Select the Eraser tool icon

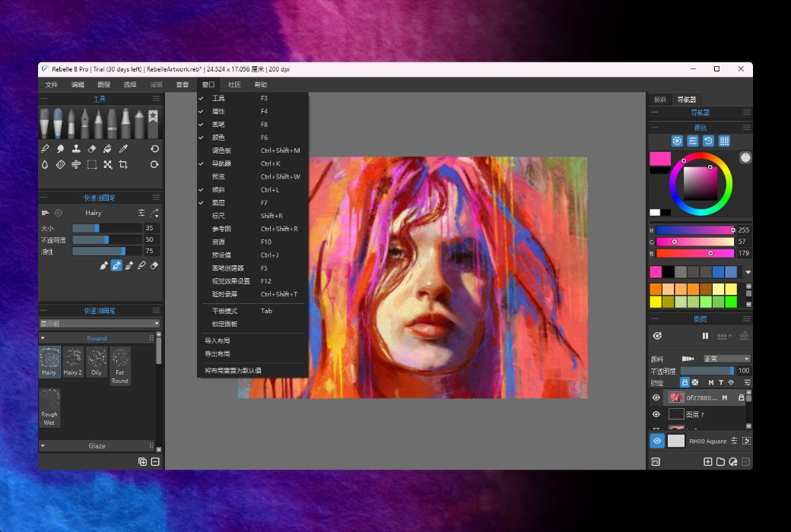click(92, 149)
